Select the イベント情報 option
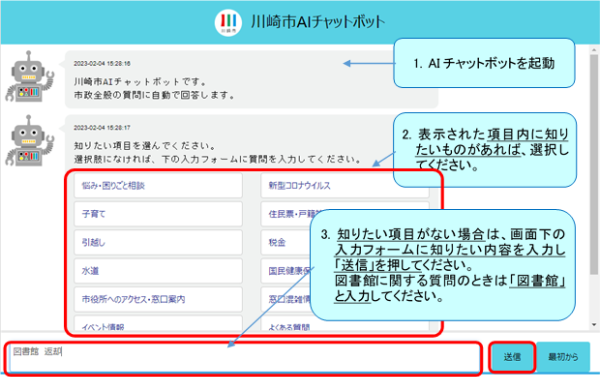The height and width of the screenshot is (377, 600). (x=158, y=323)
